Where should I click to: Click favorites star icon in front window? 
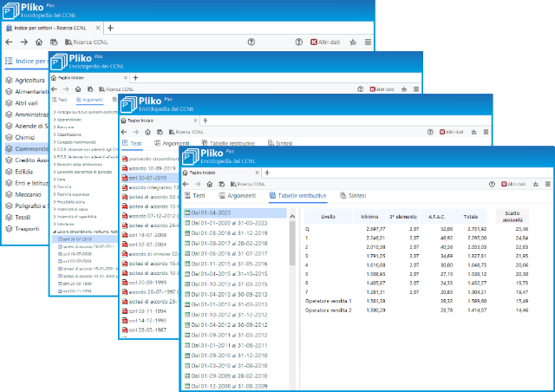point(536,184)
